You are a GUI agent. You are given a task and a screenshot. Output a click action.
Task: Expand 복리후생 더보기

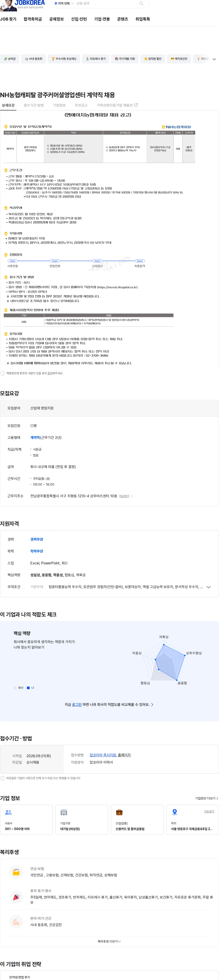109,941
